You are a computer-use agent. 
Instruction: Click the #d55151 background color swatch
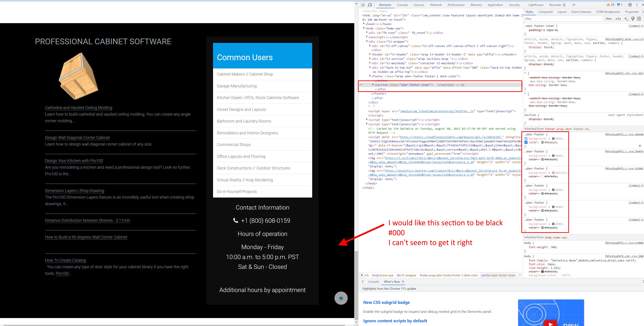click(553, 173)
